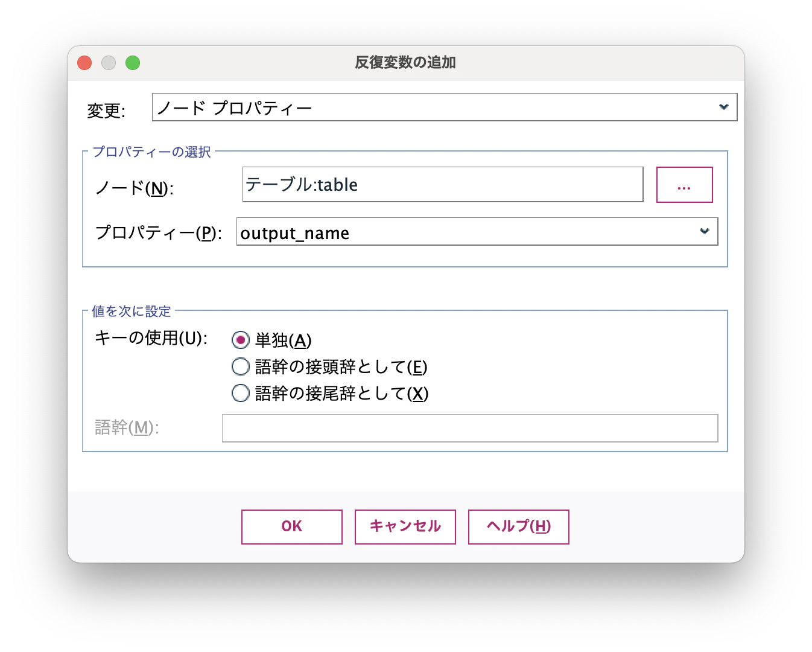Click the chevron on the プロパティー field

703,231
